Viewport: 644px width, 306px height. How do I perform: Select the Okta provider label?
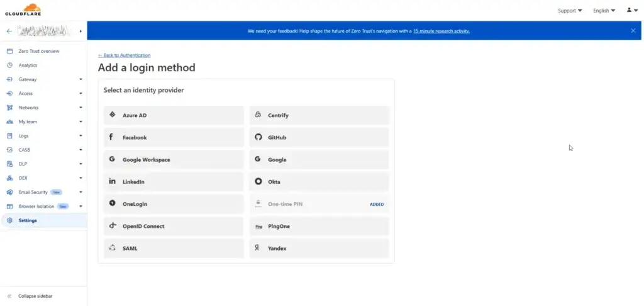[x=274, y=182]
